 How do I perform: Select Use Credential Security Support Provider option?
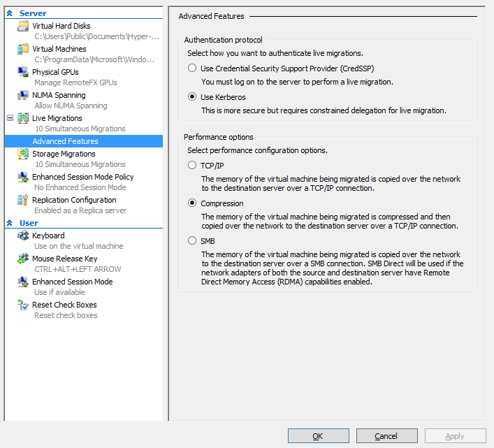(192, 68)
